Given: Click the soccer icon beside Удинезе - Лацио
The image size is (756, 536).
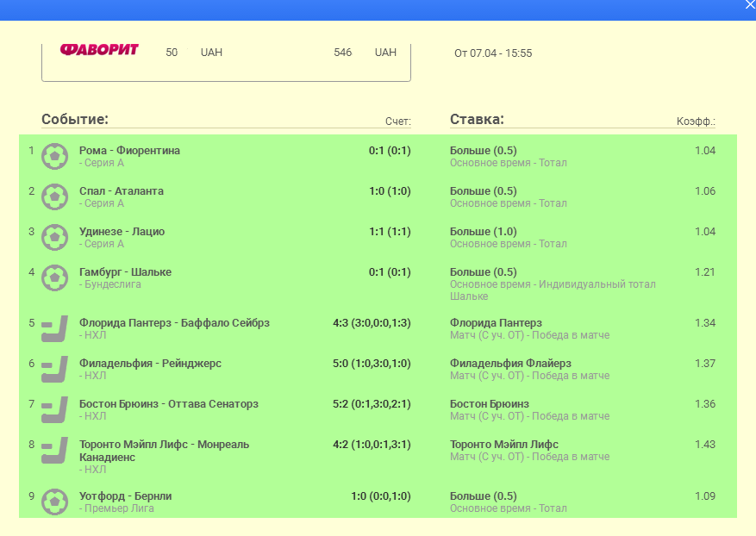Looking at the screenshot, I should click(55, 237).
